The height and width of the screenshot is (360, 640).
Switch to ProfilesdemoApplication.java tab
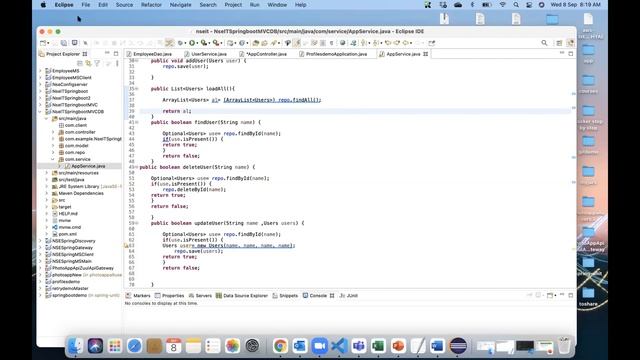[x=333, y=54]
